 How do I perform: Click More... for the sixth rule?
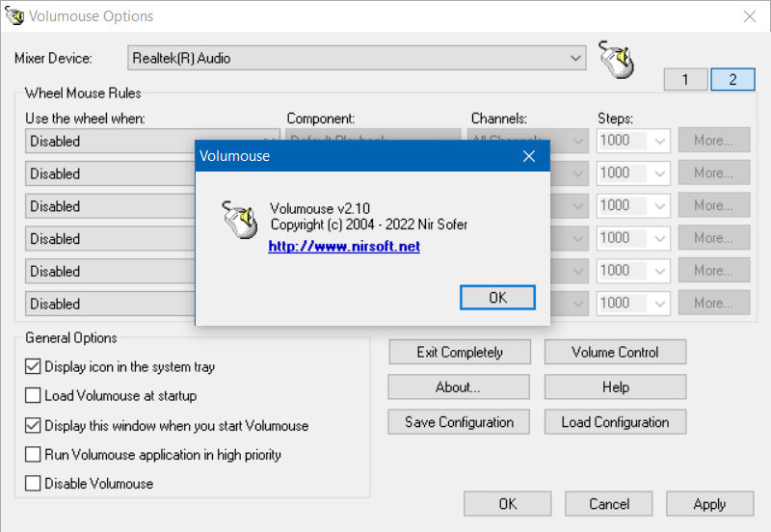pos(714,303)
